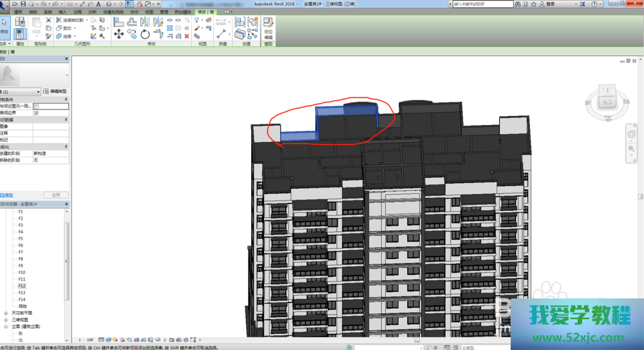Expand the 天花板平面 tree node
This screenshot has width=644, height=350.
point(6,313)
